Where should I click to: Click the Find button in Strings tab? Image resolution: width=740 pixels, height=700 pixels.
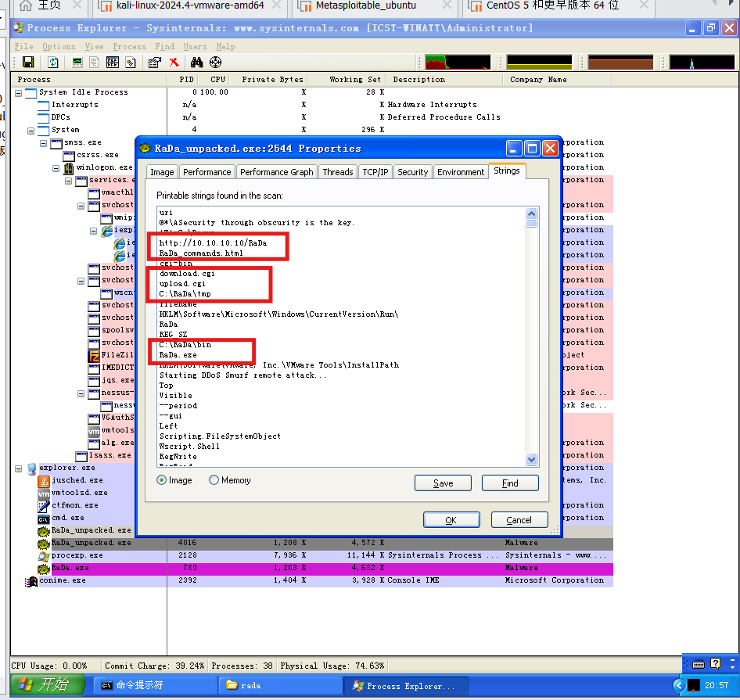point(510,483)
